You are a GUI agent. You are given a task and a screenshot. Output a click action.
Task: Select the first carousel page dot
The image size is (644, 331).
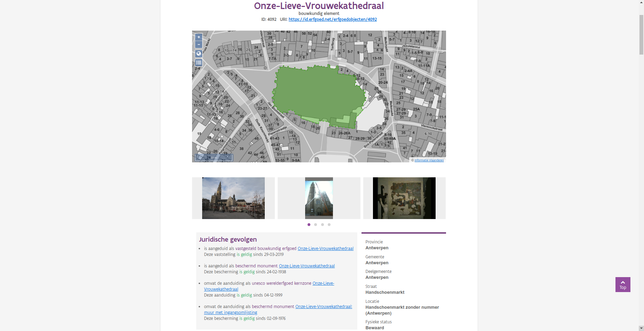click(x=309, y=225)
